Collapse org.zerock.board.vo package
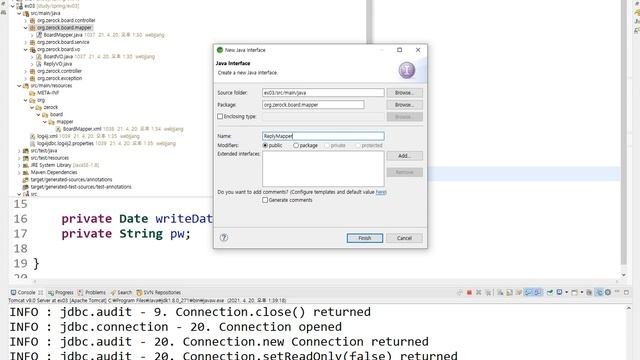 click(26, 49)
